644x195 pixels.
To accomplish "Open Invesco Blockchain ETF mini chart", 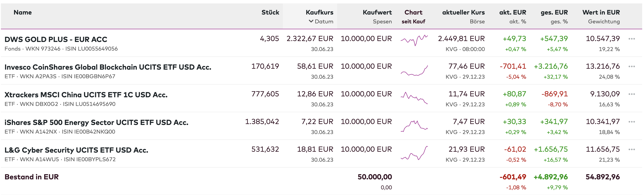I will point(414,71).
